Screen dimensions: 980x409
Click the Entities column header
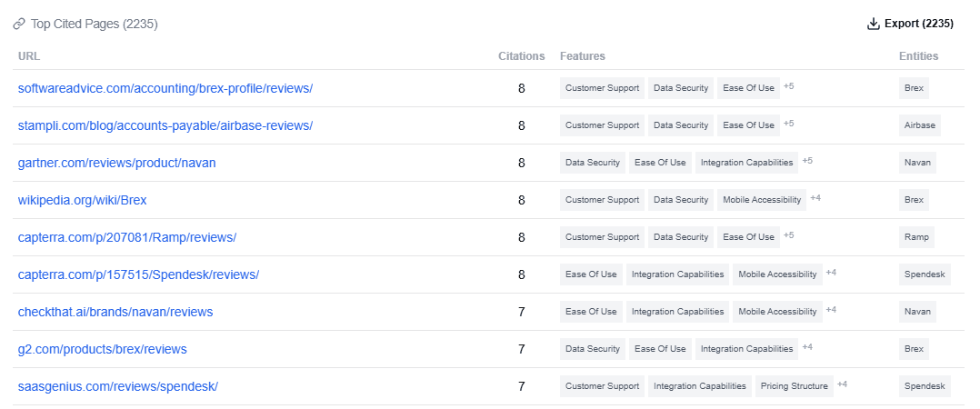point(919,56)
